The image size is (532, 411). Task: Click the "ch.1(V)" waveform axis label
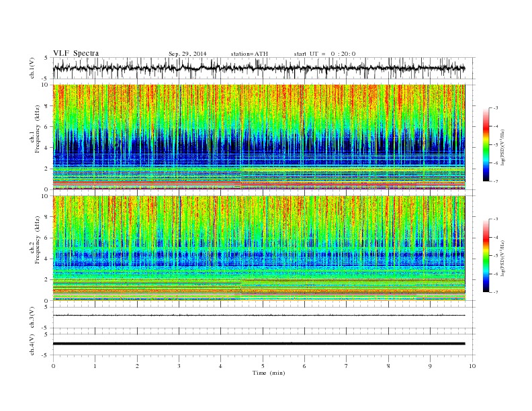pyautogui.click(x=32, y=68)
